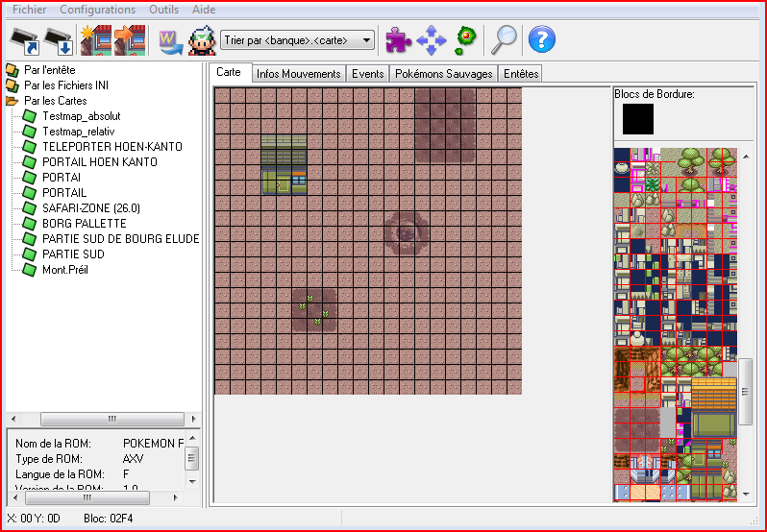Viewport: 767px width, 532px height.
Task: Switch to the Events tab
Action: click(x=367, y=74)
